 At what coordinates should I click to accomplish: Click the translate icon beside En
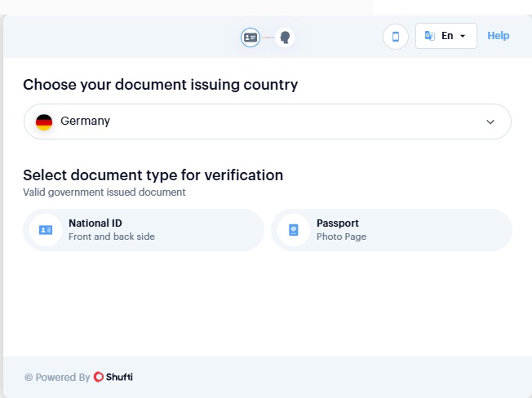(x=430, y=36)
